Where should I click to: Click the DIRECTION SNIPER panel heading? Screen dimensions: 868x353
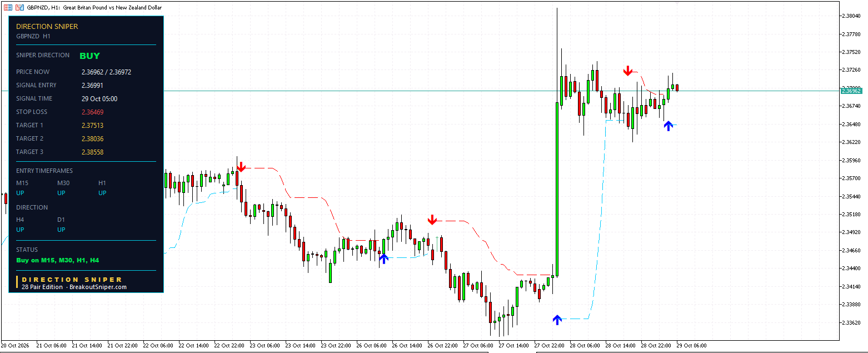point(47,26)
